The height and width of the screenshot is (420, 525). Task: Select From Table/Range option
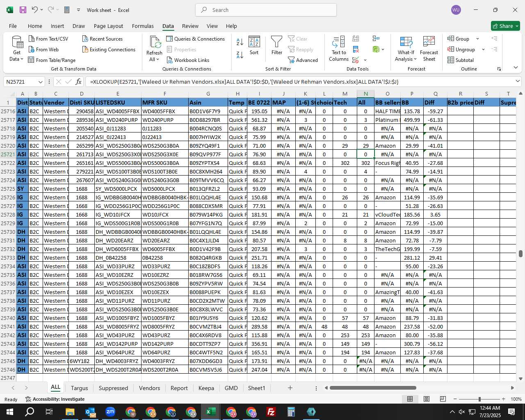coord(52,60)
